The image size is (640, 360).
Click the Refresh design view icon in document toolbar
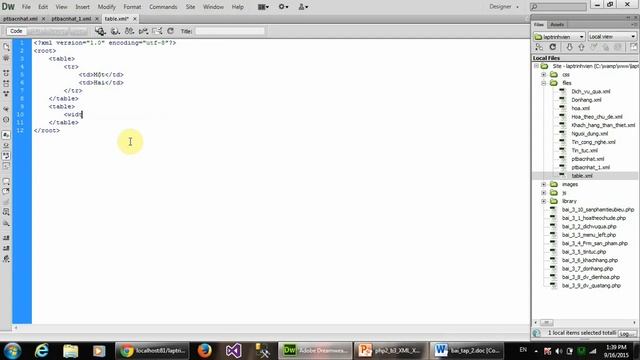point(171,31)
